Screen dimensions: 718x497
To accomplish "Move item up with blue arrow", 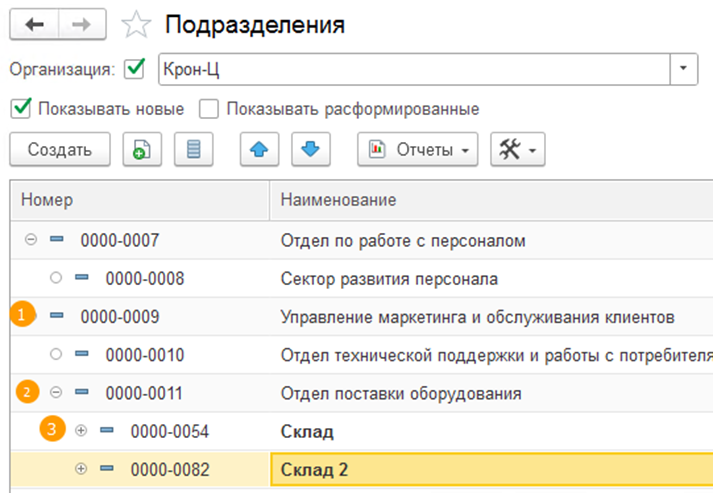I will pos(259,150).
